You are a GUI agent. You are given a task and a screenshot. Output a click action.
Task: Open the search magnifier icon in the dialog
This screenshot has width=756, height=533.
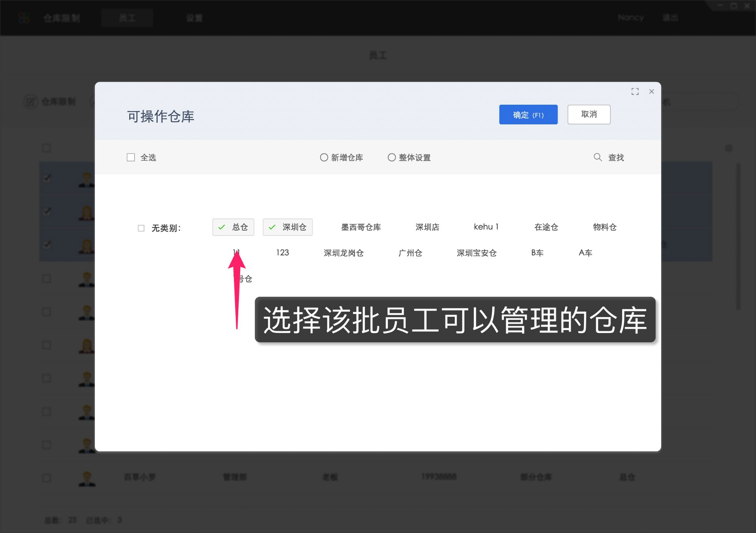(598, 157)
